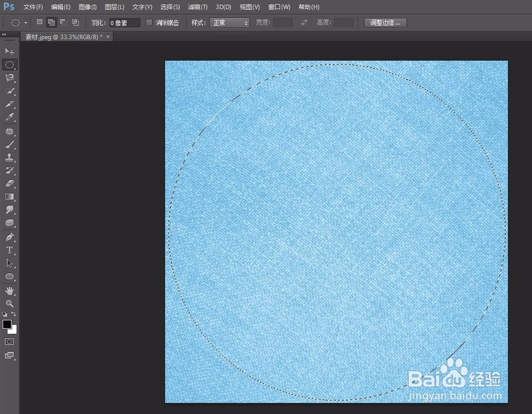Choose Add to selection mode
This screenshot has height=414, width=532.
[x=51, y=22]
